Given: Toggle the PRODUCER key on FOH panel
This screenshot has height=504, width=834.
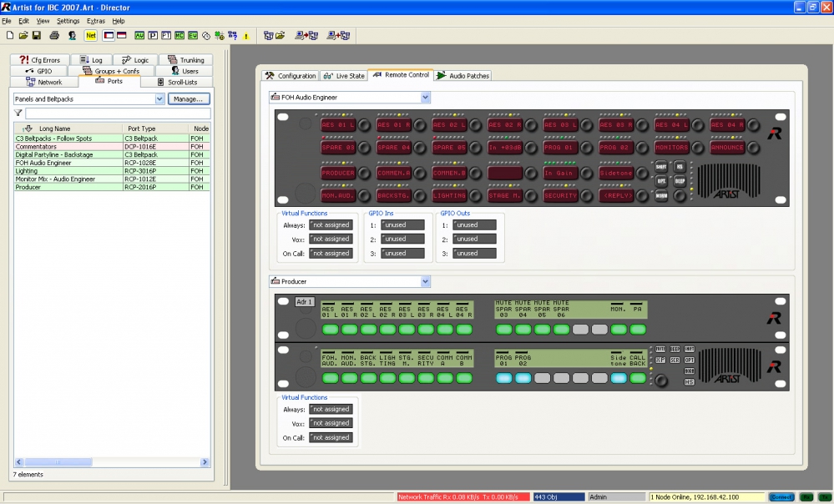Looking at the screenshot, I should tap(338, 173).
